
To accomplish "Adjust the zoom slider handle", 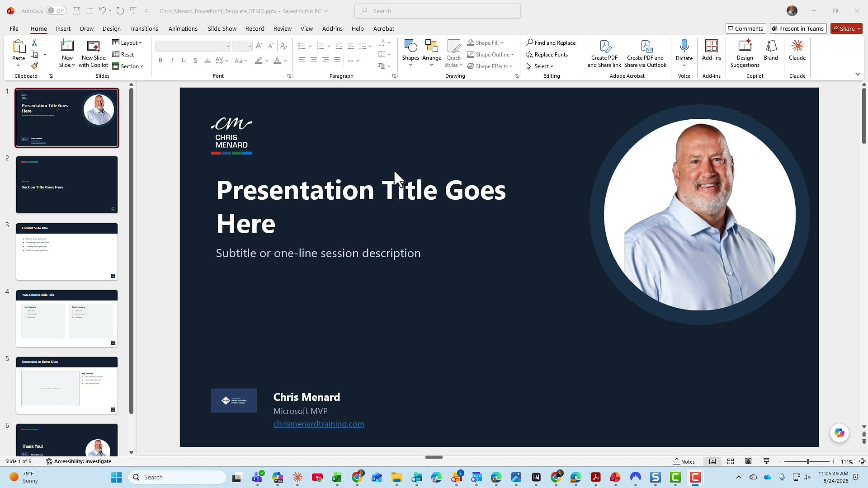I will tap(808, 461).
